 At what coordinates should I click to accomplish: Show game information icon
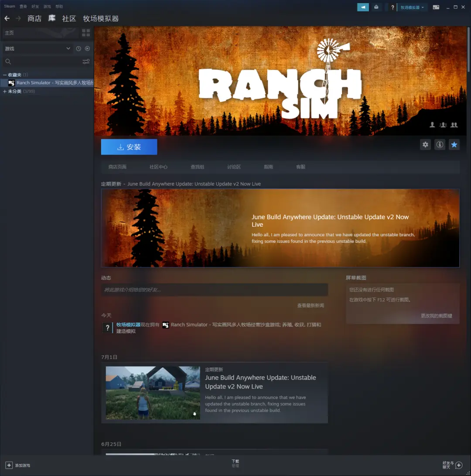coord(440,145)
